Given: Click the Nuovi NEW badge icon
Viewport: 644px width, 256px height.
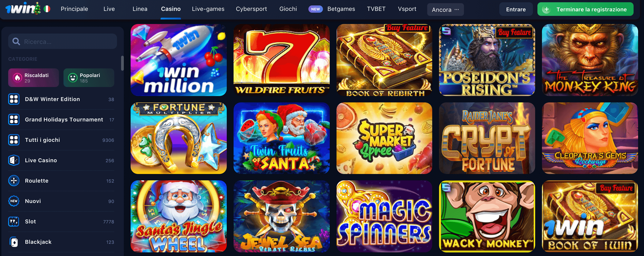Looking at the screenshot, I should tap(14, 201).
